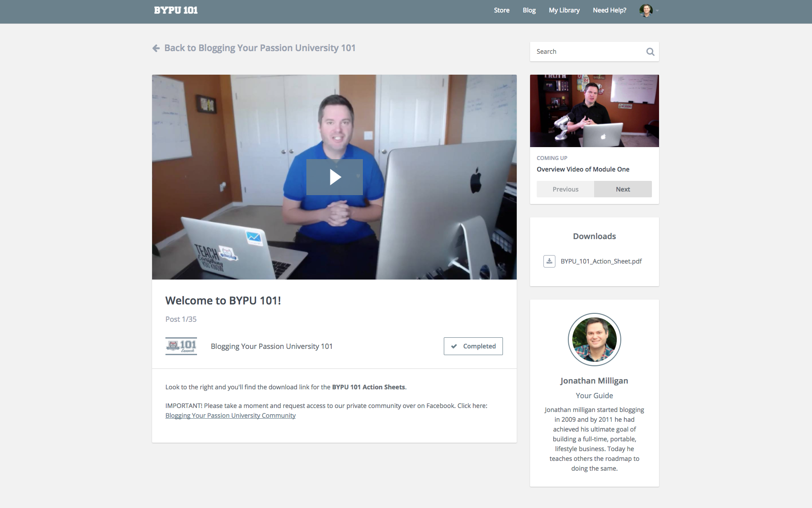Screen dimensions: 812x508
Task: Click the Your Guide subtitle
Action: pyautogui.click(x=594, y=396)
